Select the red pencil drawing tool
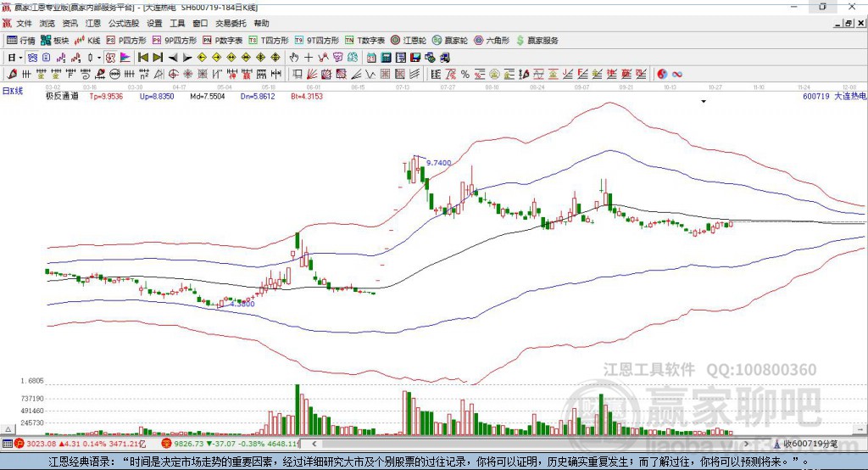This screenshot has width=868, height=470. point(12,75)
